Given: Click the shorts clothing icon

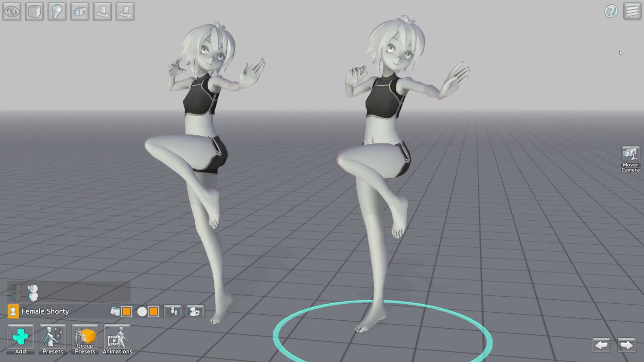Looking at the screenshot, I should point(115,312).
